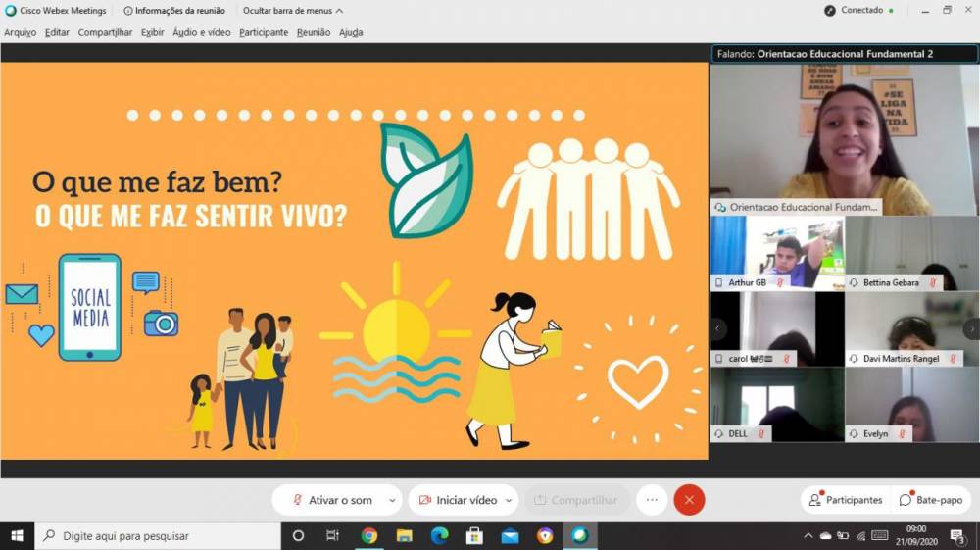Open Microsoft Edge from the taskbar
Viewport: 980px width, 550px height.
440,536
